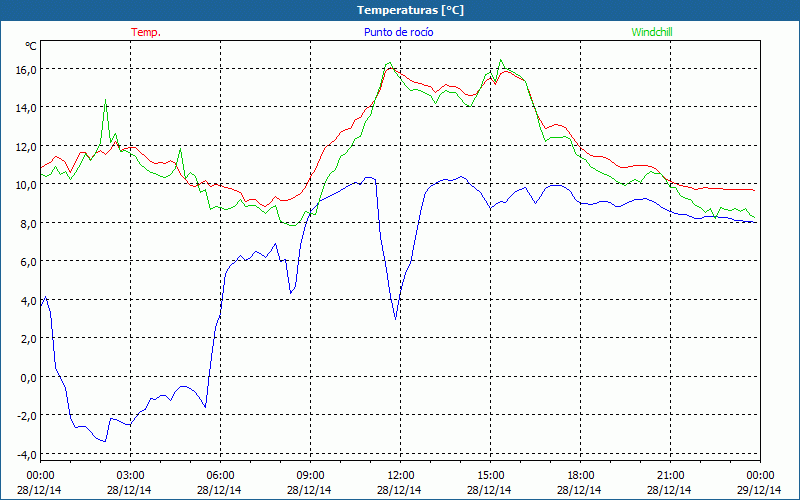Click the '-2,0' y-axis value

coord(27,416)
